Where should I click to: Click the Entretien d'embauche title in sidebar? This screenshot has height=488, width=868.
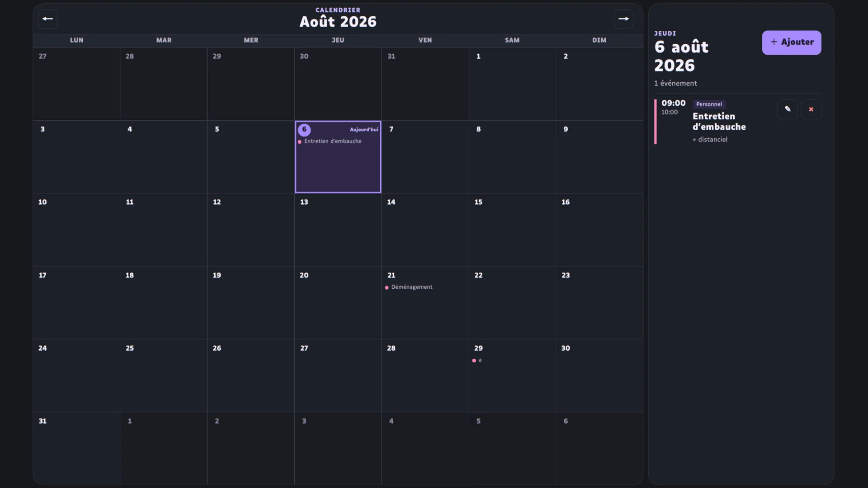click(719, 122)
